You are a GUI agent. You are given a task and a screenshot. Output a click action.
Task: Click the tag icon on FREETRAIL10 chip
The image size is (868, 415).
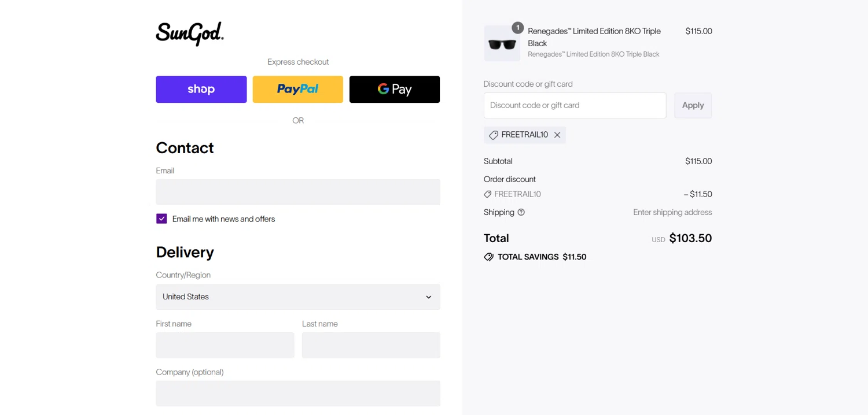(494, 135)
